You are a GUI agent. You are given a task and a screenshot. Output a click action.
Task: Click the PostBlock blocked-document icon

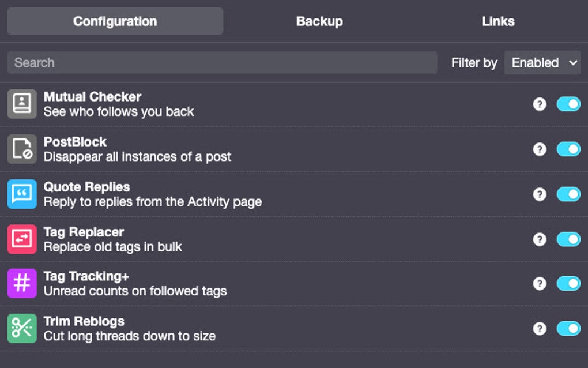click(21, 148)
